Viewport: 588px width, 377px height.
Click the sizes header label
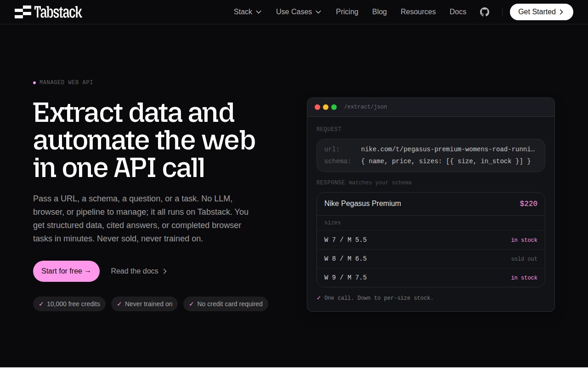click(x=333, y=223)
